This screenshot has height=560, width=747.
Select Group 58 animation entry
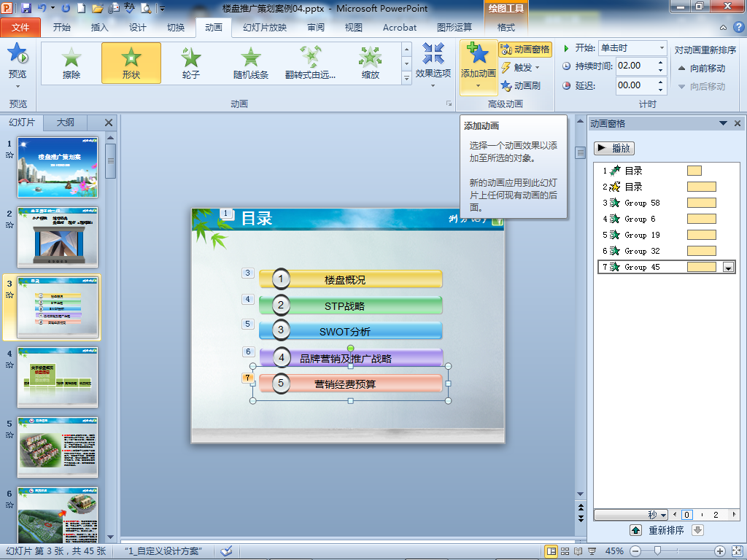666,203
